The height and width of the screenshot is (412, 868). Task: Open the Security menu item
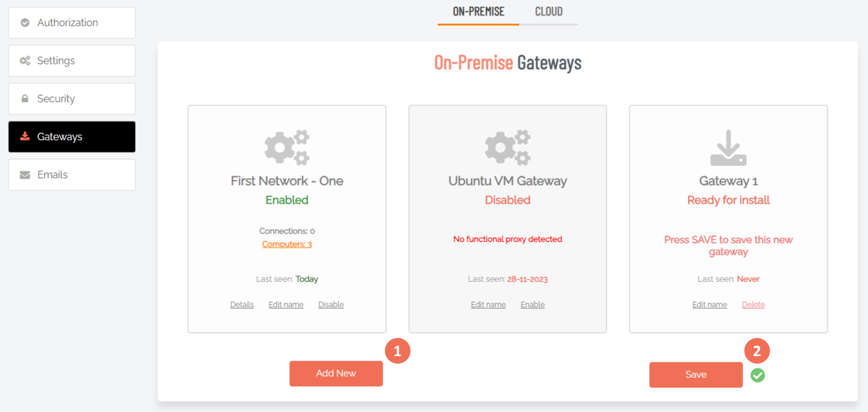coord(72,99)
